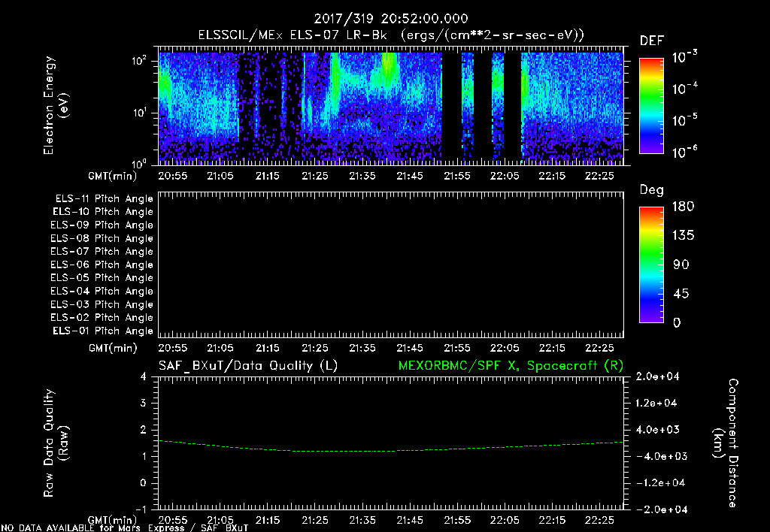Click the green spacecraft X distance curve
Viewport: 770px width, 532px height.
[x=390, y=451]
